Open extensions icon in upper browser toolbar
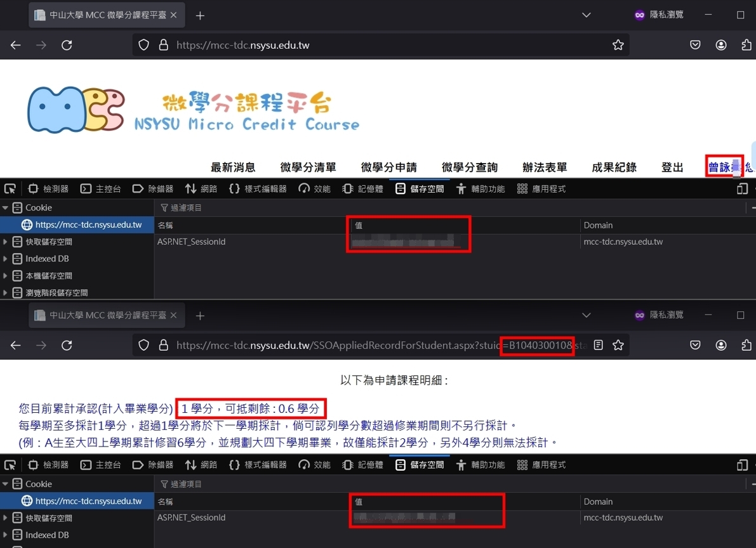The width and height of the screenshot is (756, 548). [746, 45]
